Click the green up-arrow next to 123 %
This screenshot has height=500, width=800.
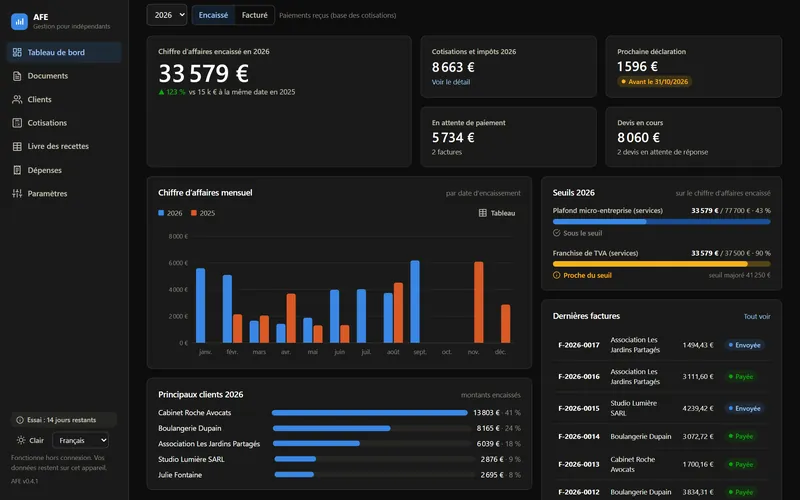(161, 92)
